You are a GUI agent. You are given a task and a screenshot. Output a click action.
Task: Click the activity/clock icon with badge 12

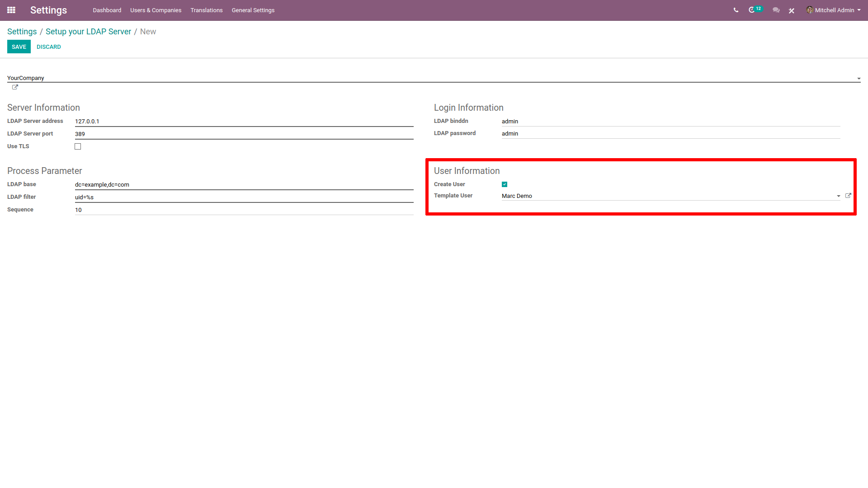[754, 10]
